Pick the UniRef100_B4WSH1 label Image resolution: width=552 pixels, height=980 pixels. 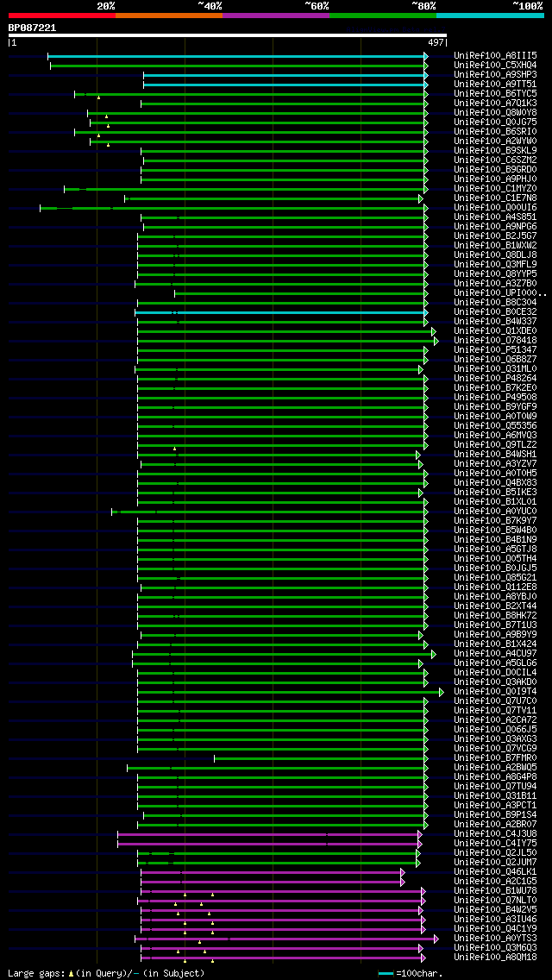point(495,455)
